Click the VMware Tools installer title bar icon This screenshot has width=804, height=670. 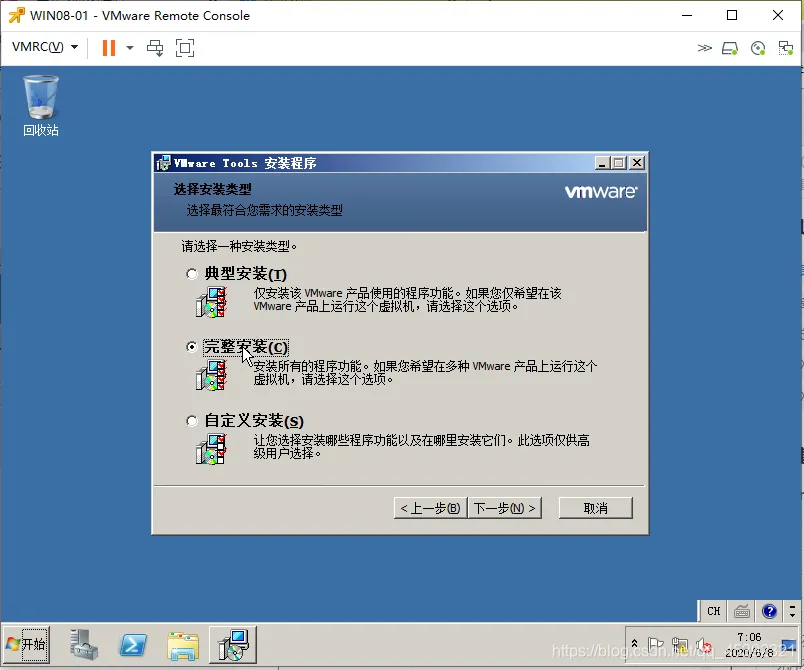pyautogui.click(x=164, y=163)
